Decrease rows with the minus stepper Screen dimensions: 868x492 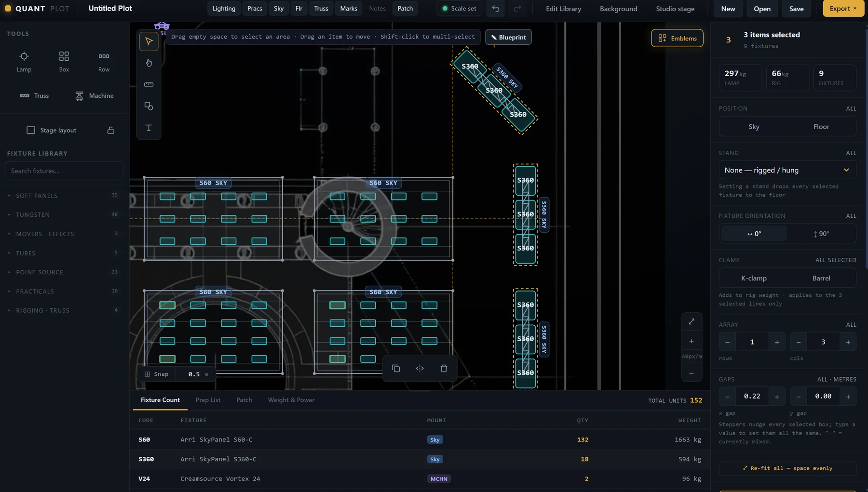[x=727, y=342]
